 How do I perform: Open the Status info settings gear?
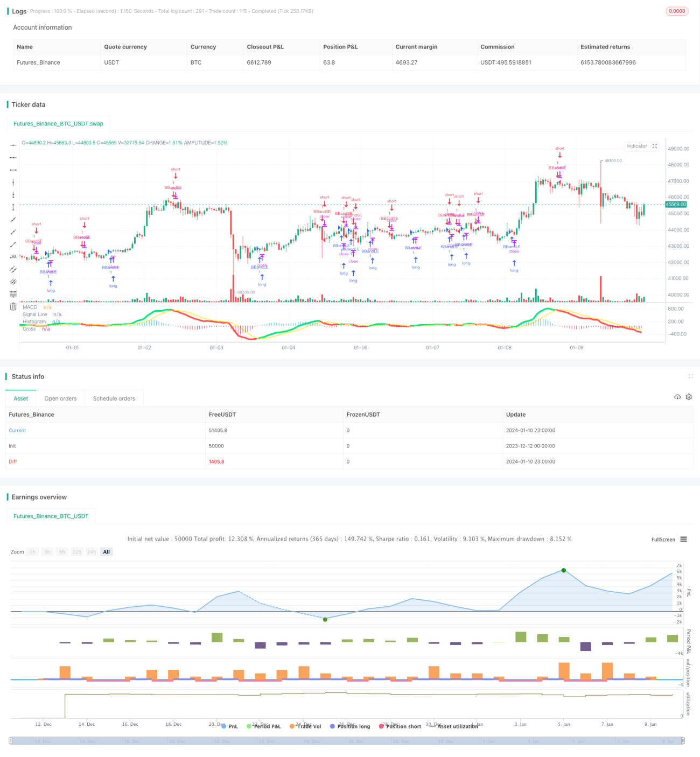(x=689, y=397)
